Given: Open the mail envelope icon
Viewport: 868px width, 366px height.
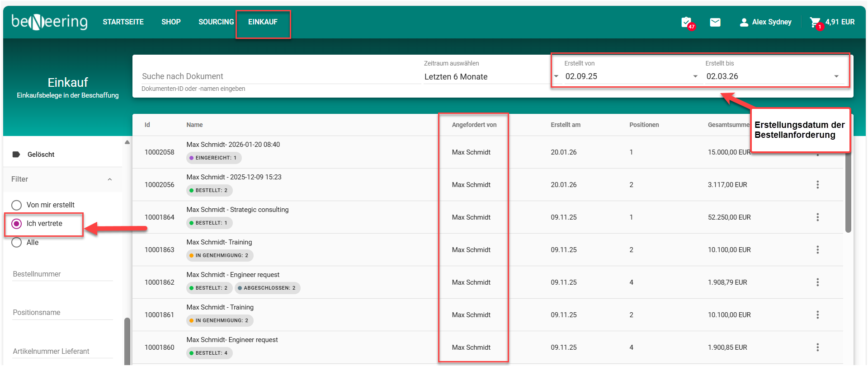Looking at the screenshot, I should point(715,22).
